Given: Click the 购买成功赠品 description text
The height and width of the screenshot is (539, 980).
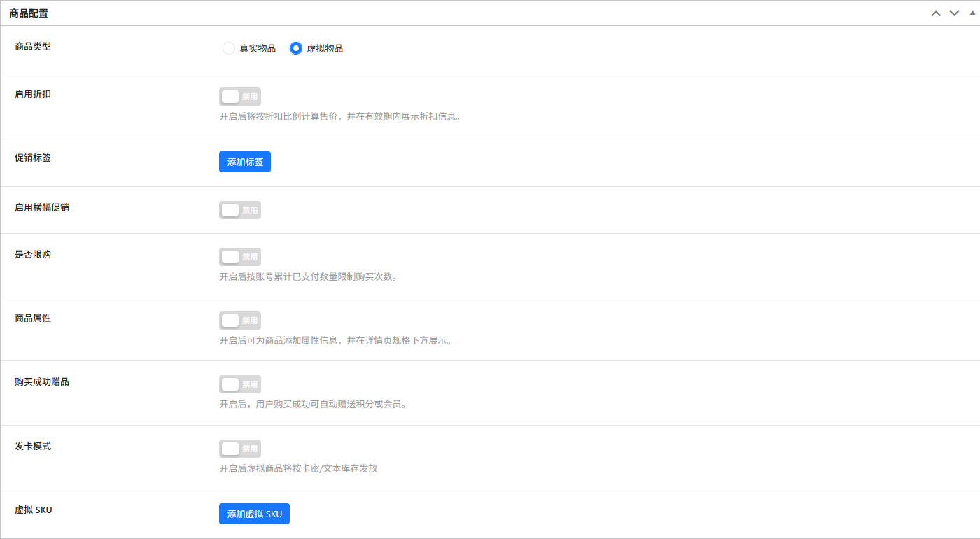Looking at the screenshot, I should 313,405.
